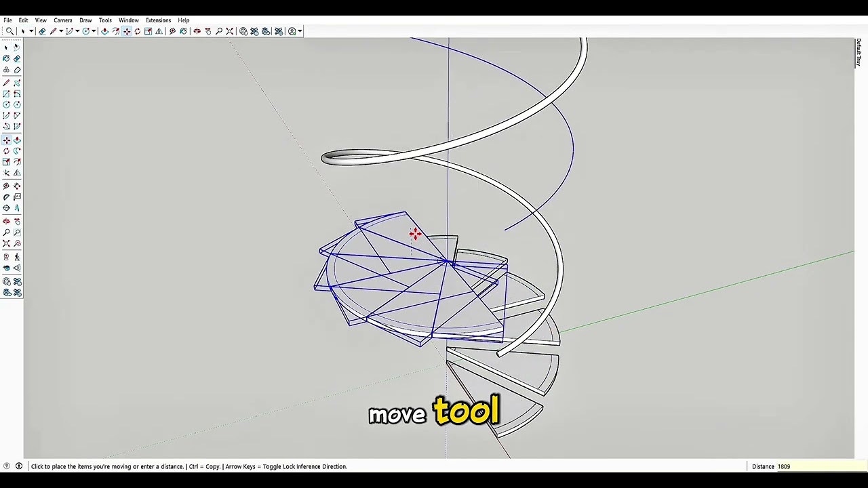868x488 pixels.
Task: Pick the Eraser in left tool set
Action: [x=17, y=58]
